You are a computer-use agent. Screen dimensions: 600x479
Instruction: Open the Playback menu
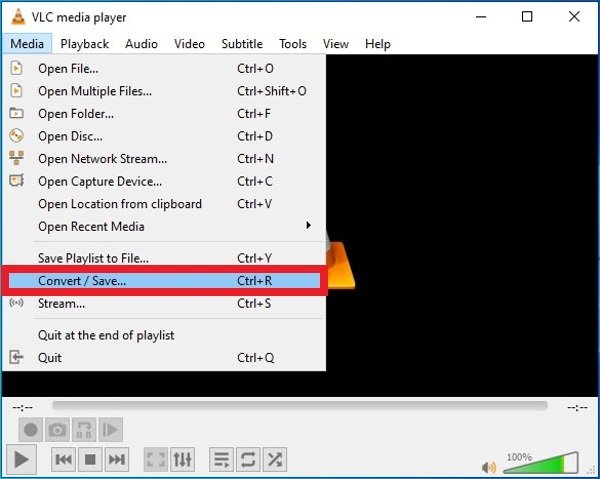point(85,44)
